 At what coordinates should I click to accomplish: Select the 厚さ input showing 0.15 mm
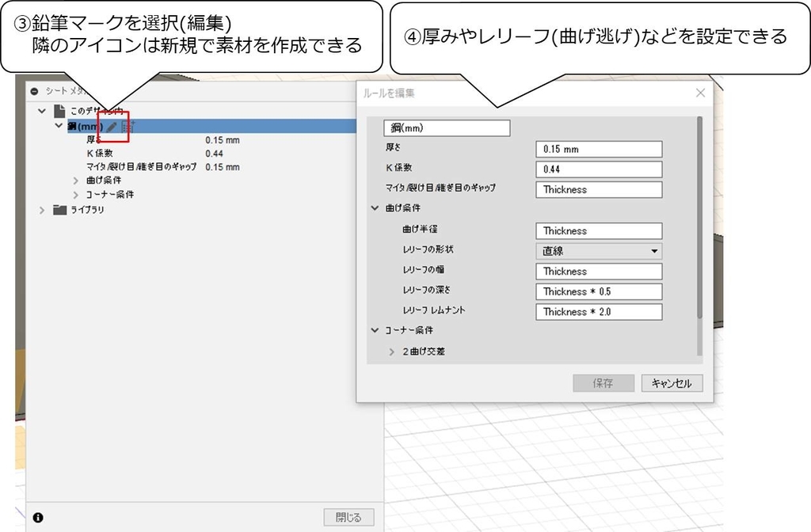click(598, 149)
